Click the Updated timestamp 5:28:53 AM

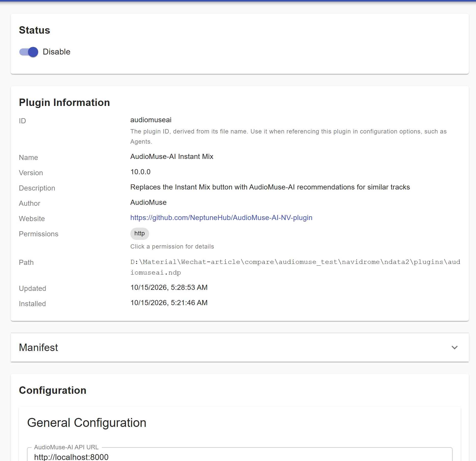pyautogui.click(x=169, y=288)
